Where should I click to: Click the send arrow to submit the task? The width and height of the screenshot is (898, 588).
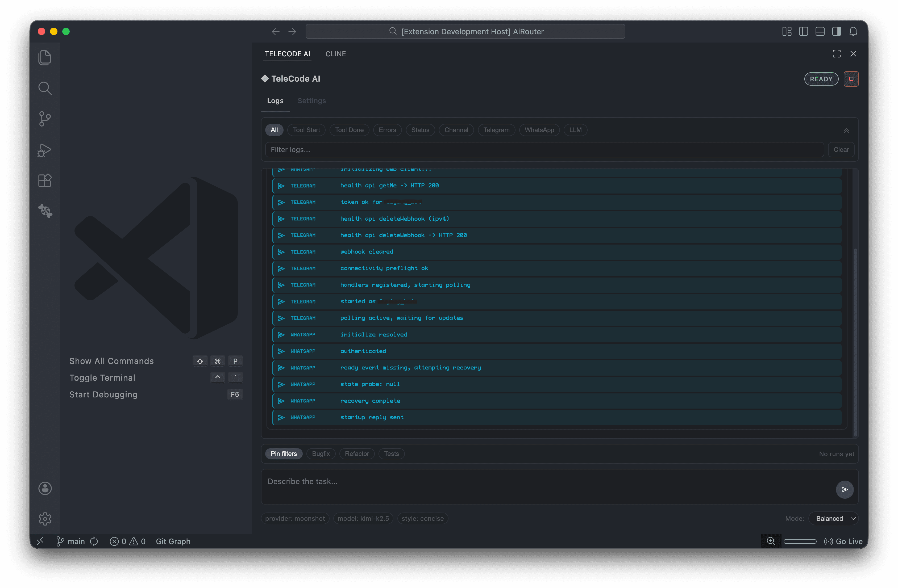[x=845, y=490]
